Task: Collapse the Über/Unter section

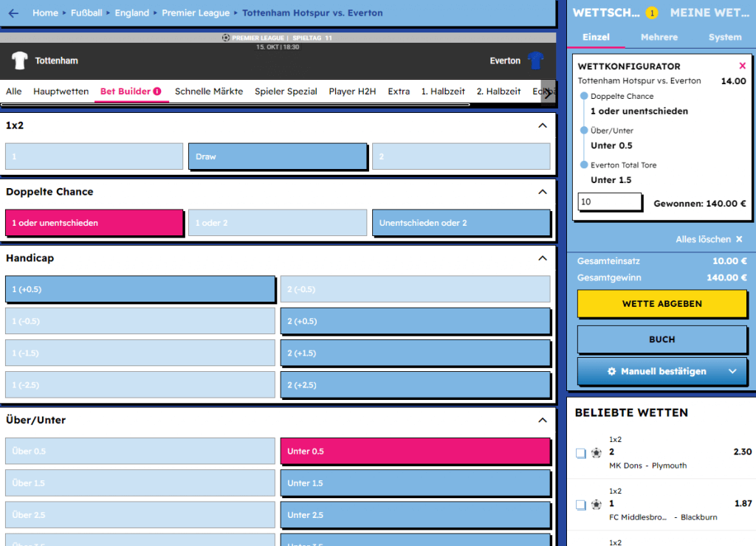Action: [x=543, y=421]
